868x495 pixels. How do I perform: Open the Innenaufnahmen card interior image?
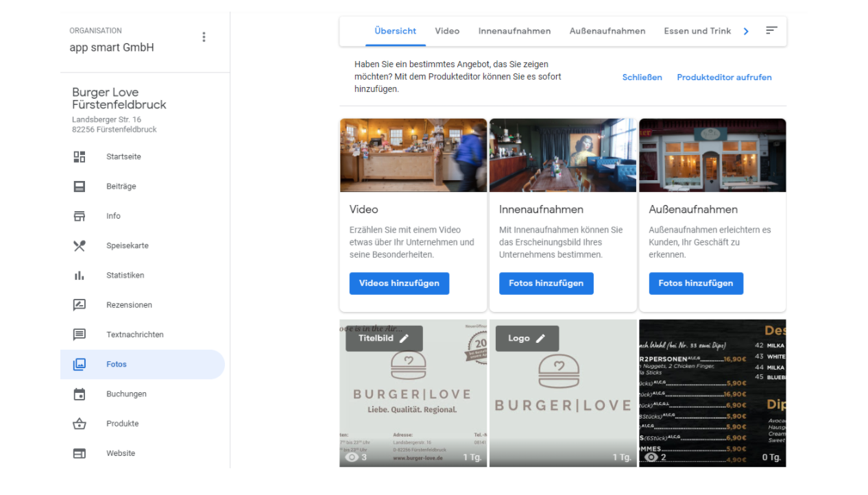563,156
